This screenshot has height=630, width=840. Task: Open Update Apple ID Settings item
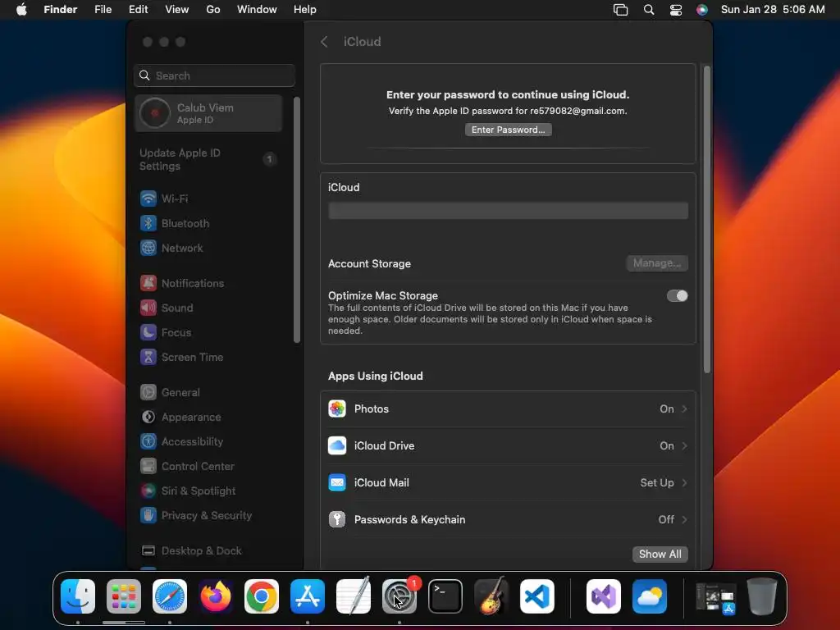(x=208, y=160)
